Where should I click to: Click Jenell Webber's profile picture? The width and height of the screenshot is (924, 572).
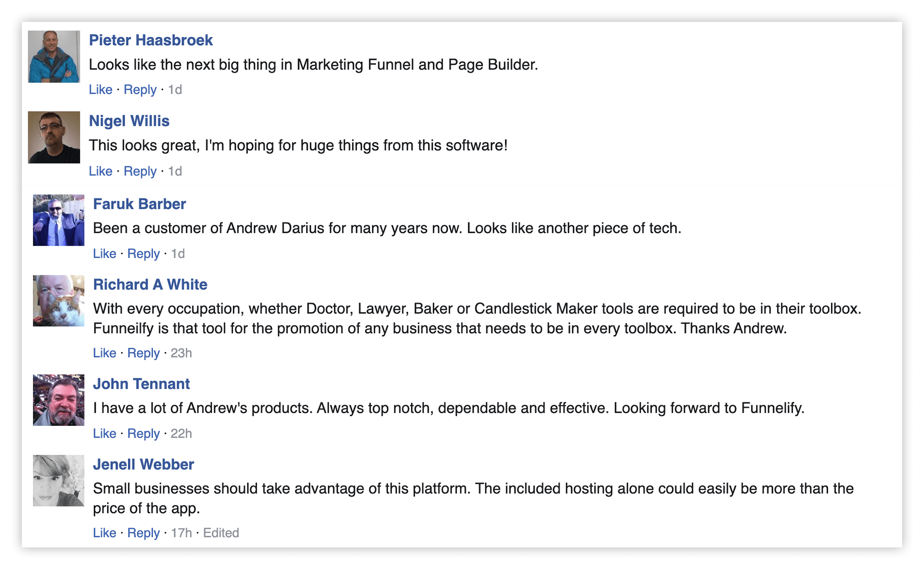(59, 481)
